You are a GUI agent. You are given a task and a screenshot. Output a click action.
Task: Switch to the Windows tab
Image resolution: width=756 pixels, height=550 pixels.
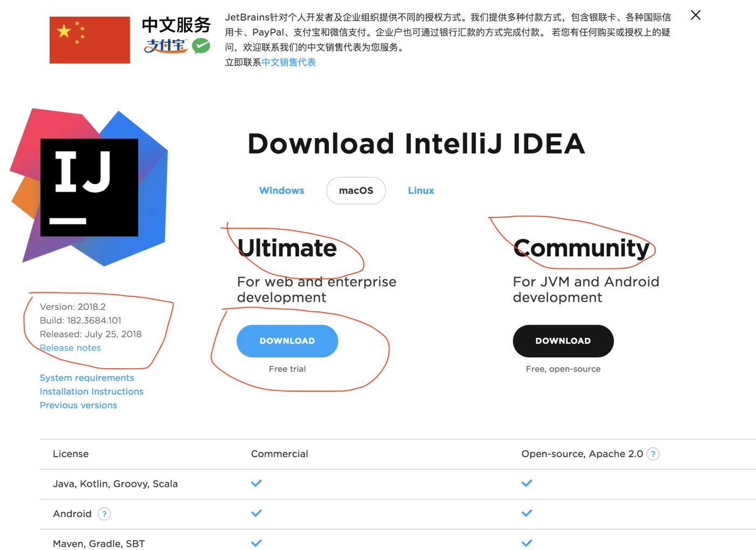pyautogui.click(x=282, y=191)
